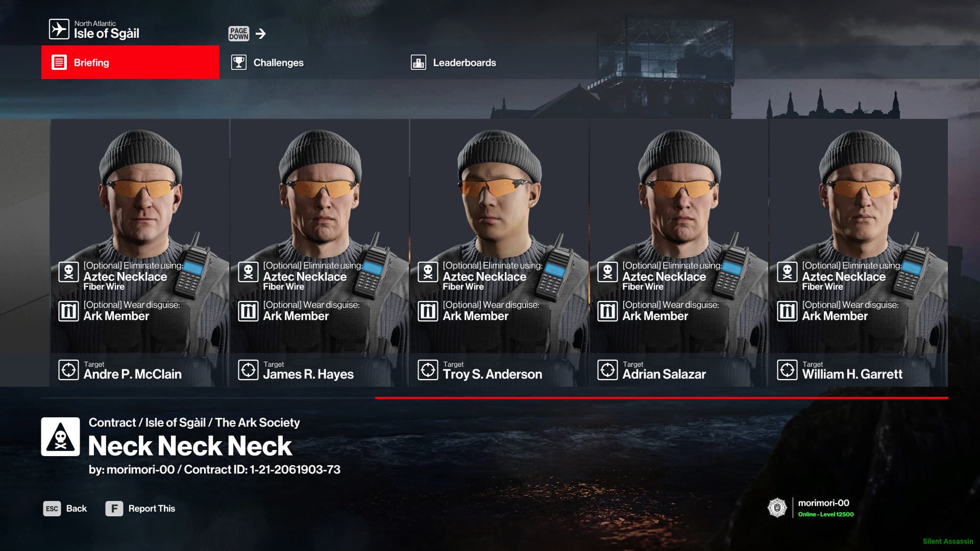This screenshot has height=551, width=980.
Task: Click Aztec Necklace objective on William H. Garrett's card
Action: click(844, 277)
